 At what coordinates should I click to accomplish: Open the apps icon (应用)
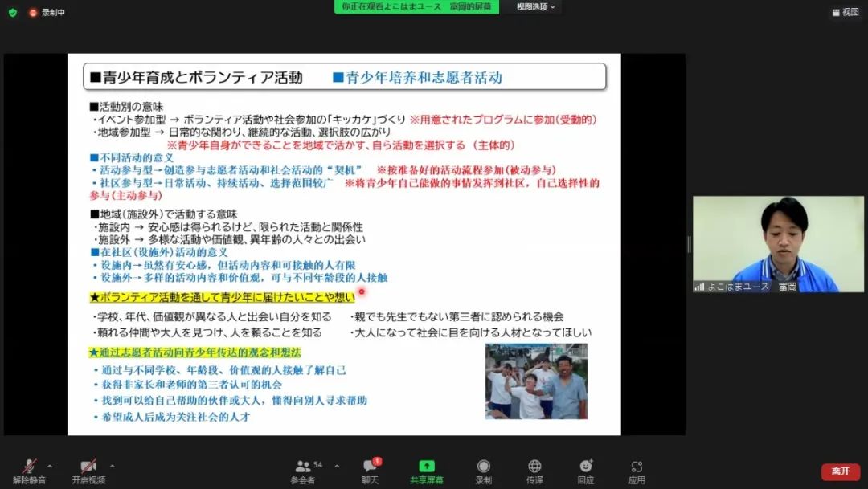(x=637, y=468)
